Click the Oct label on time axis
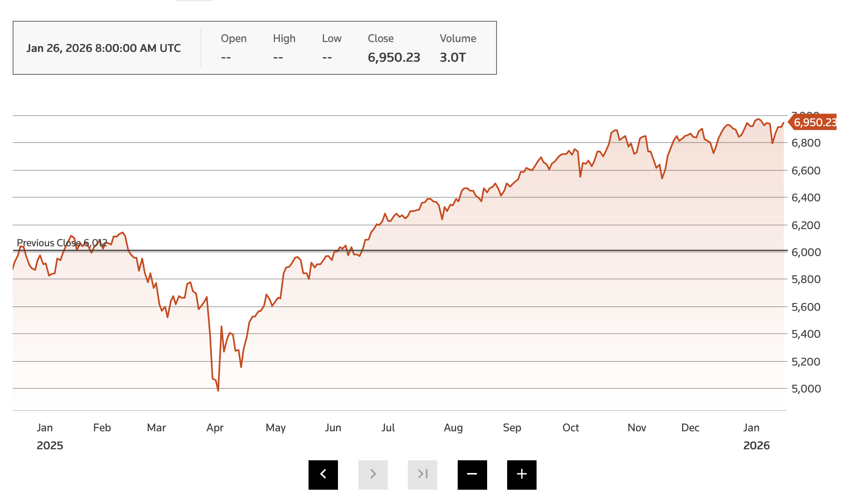The width and height of the screenshot is (859, 504). (570, 428)
